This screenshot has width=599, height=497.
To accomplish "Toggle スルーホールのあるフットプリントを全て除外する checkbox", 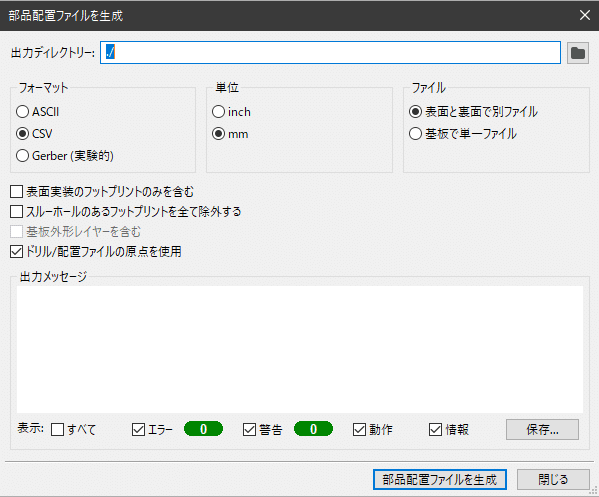I will (16, 212).
